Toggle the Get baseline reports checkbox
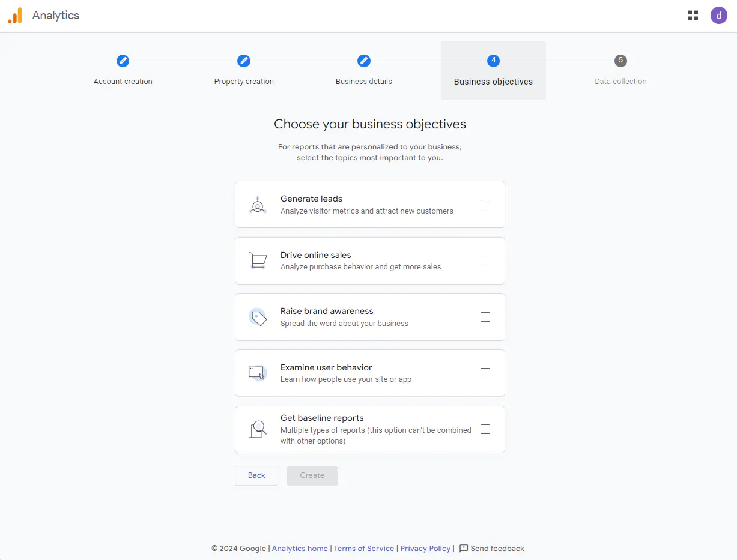 [x=485, y=429]
